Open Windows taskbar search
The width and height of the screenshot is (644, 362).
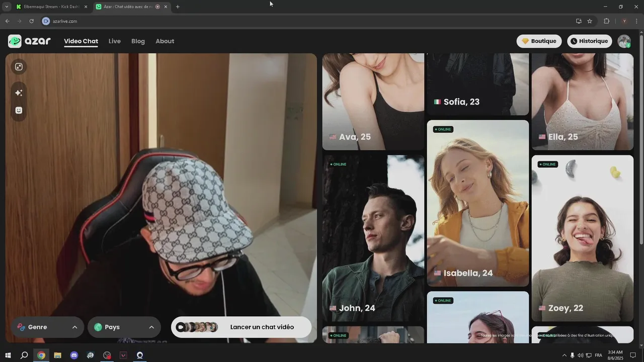click(x=24, y=355)
